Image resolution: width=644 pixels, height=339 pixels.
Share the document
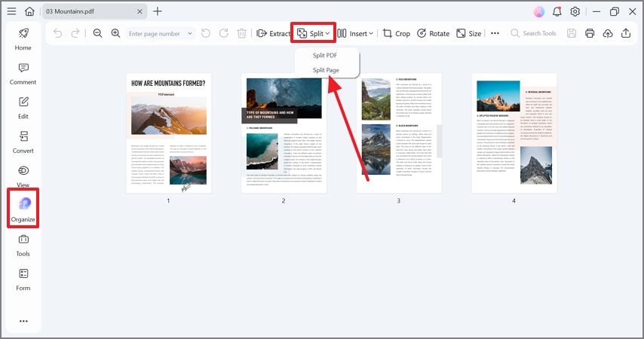tap(626, 33)
